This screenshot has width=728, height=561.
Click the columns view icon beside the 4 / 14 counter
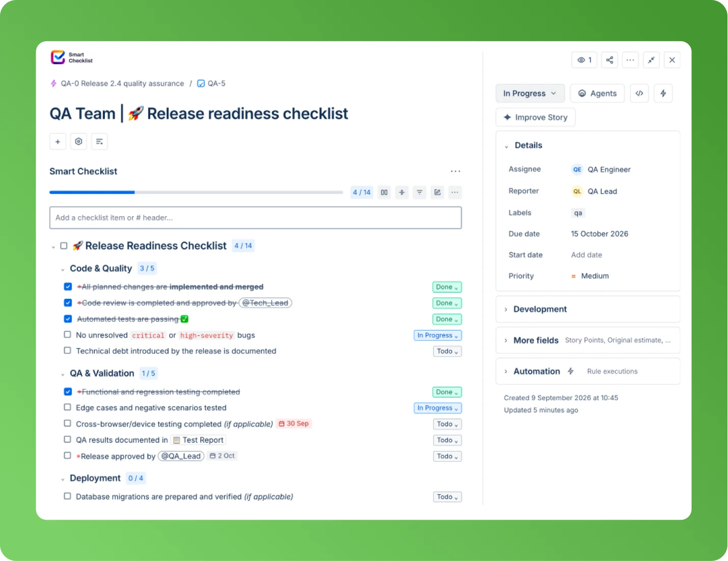click(x=384, y=192)
